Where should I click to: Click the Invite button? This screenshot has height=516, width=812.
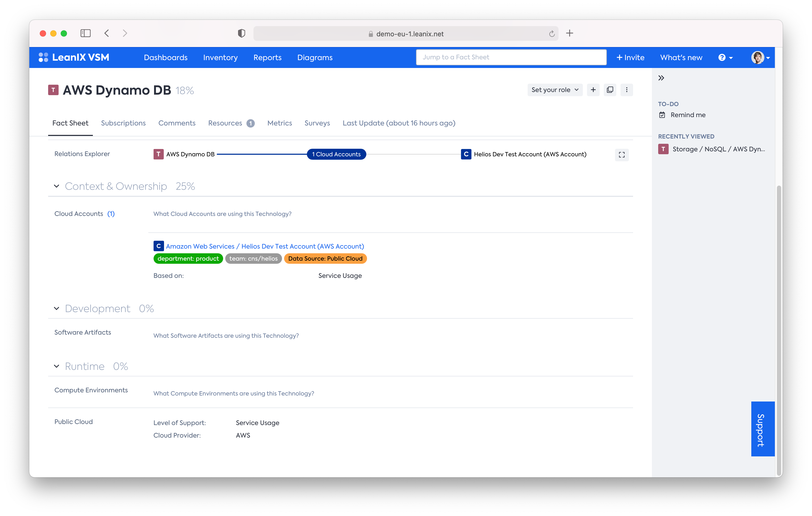pyautogui.click(x=630, y=57)
